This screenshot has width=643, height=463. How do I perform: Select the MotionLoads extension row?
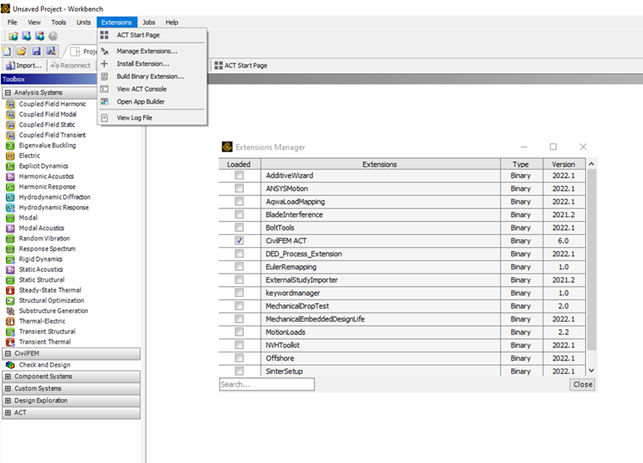[x=402, y=332]
